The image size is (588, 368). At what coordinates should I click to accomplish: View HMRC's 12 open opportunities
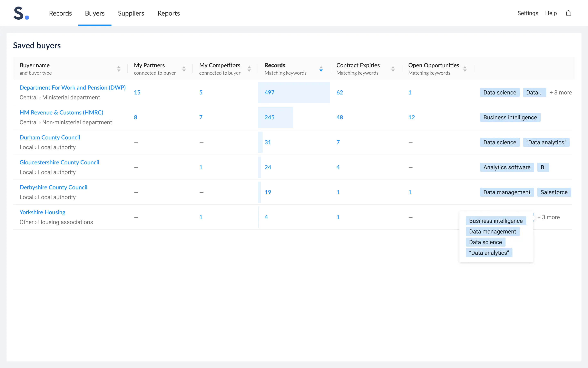click(412, 117)
